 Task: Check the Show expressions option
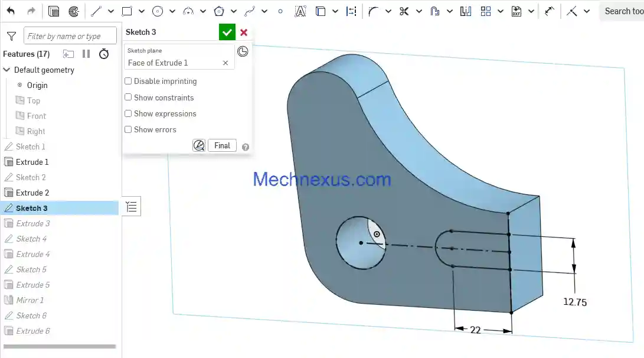coord(128,113)
